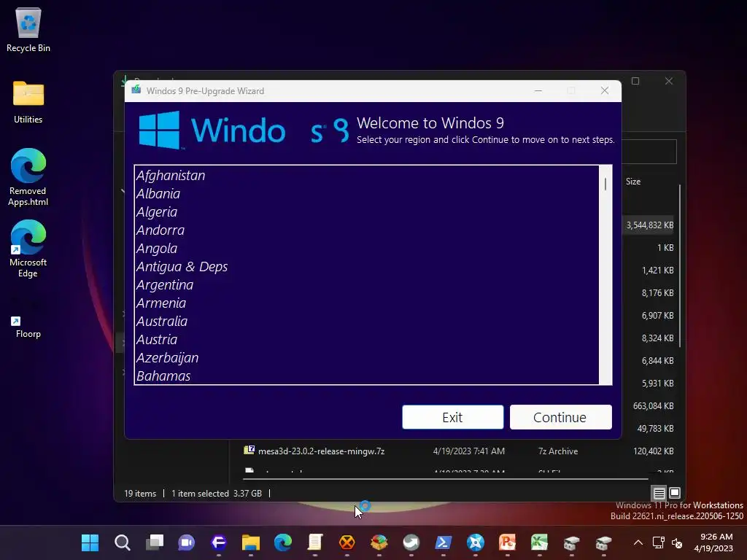Switch Explorer to details view icon
Viewport: 747px width, 560px height.
tap(659, 493)
